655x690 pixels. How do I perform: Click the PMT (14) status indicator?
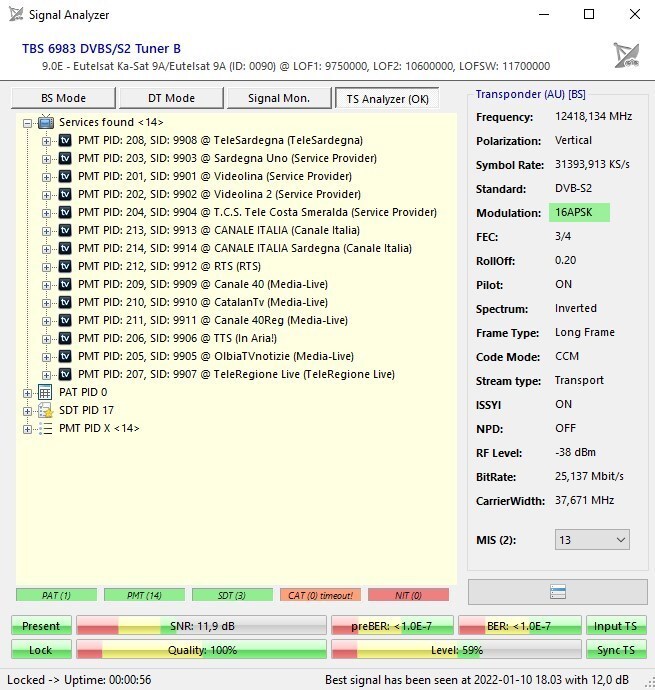coord(144,595)
